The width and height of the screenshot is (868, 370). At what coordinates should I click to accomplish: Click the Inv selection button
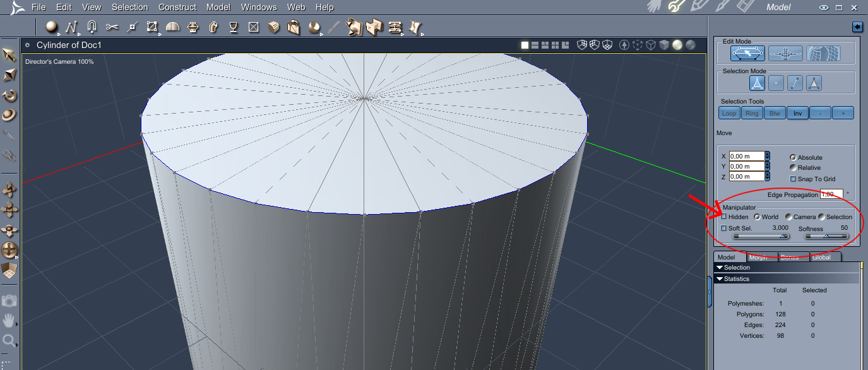(x=797, y=113)
